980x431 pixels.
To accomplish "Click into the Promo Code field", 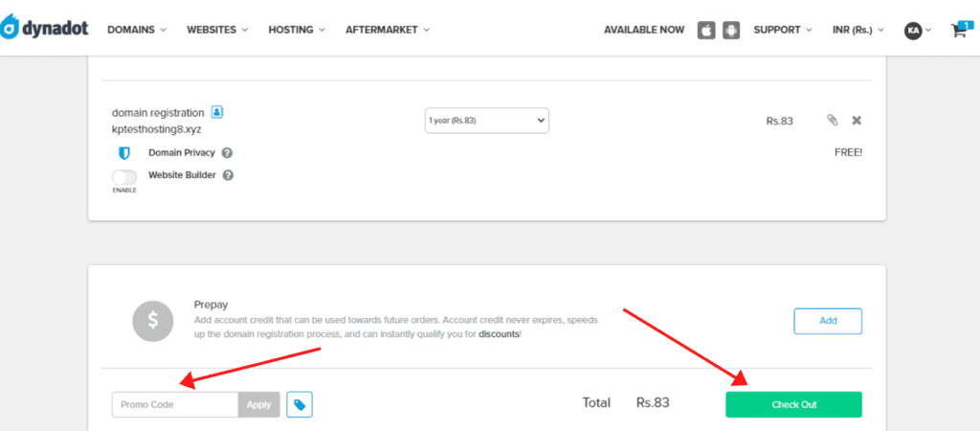I will (175, 405).
